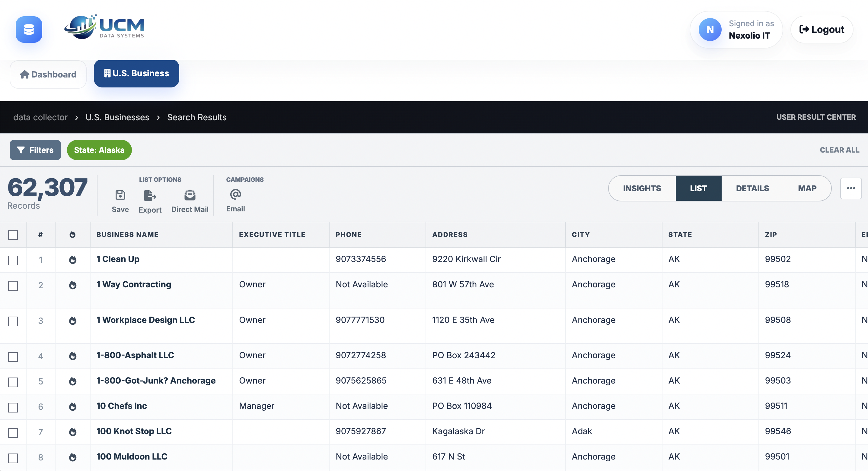Check the box for 1 Way Contracting
This screenshot has height=471, width=868.
pos(13,286)
